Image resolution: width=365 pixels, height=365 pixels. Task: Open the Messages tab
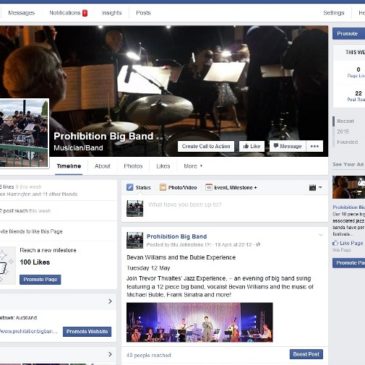(21, 13)
